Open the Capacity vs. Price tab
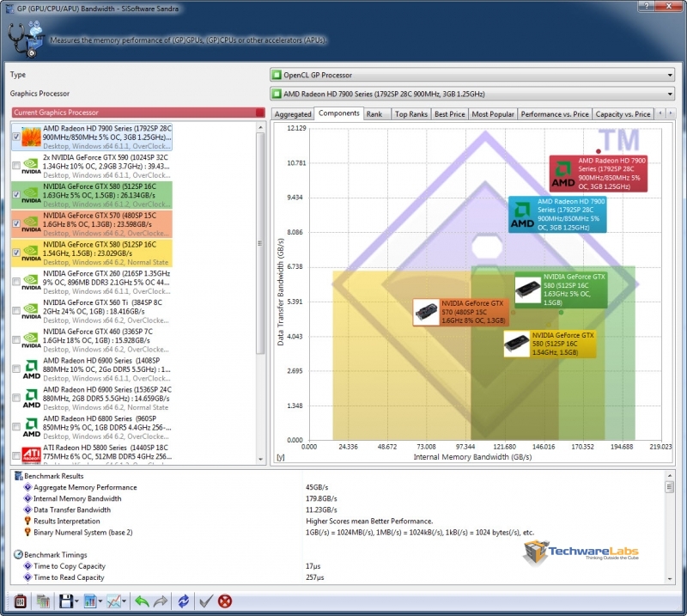The height and width of the screenshot is (616, 687). click(623, 114)
